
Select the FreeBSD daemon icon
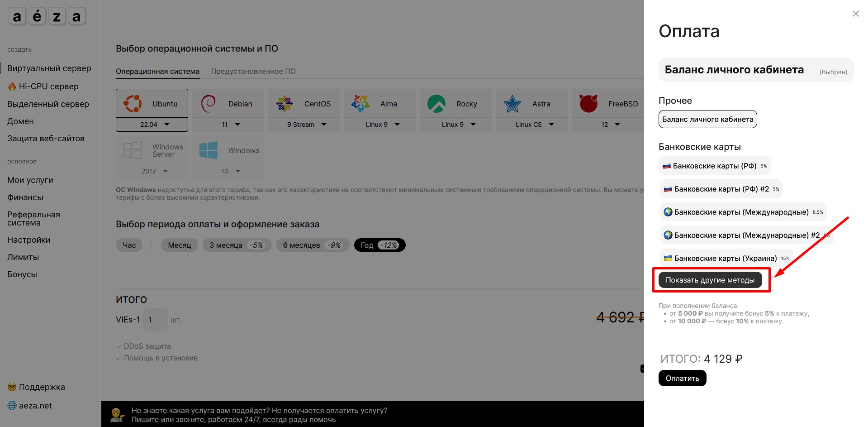(588, 104)
